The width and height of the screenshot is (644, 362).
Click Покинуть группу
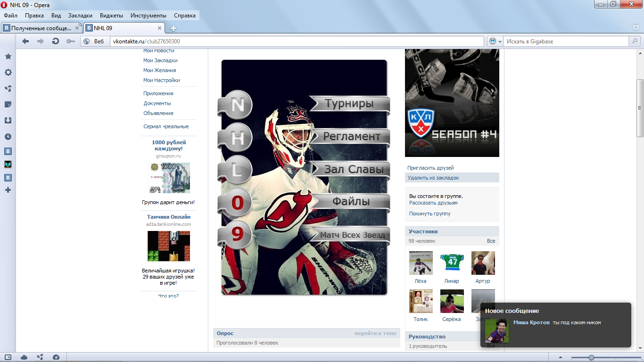[430, 214]
